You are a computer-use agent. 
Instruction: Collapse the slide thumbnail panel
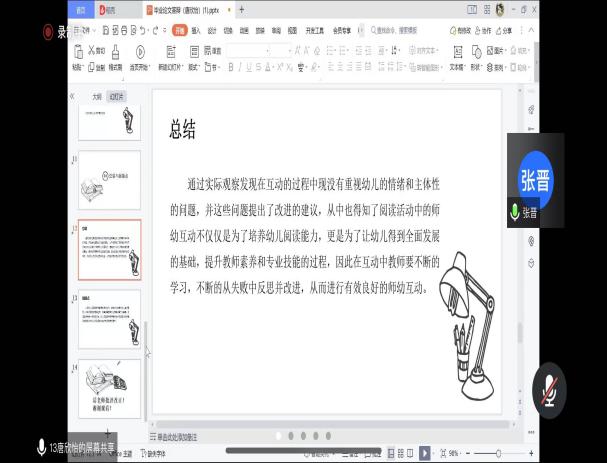71,96
